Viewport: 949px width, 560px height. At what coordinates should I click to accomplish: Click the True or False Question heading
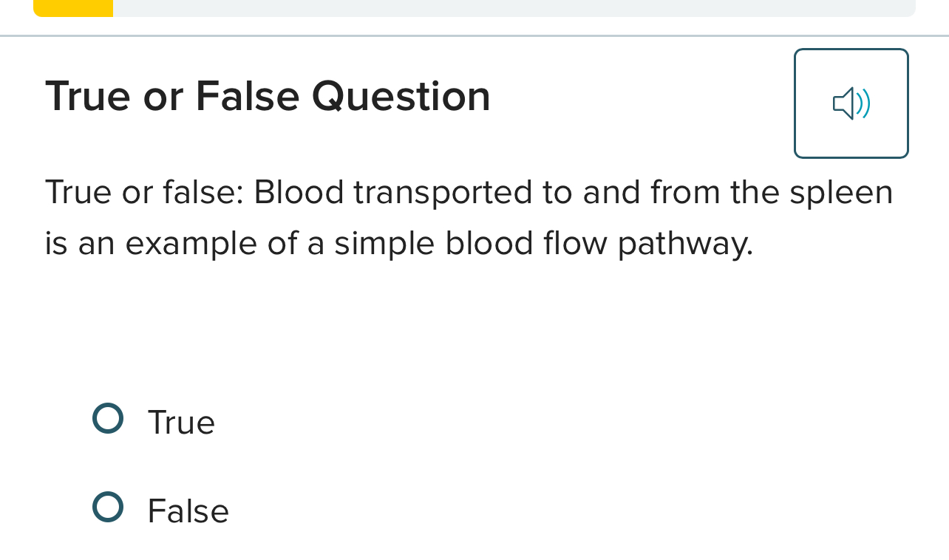tap(268, 96)
